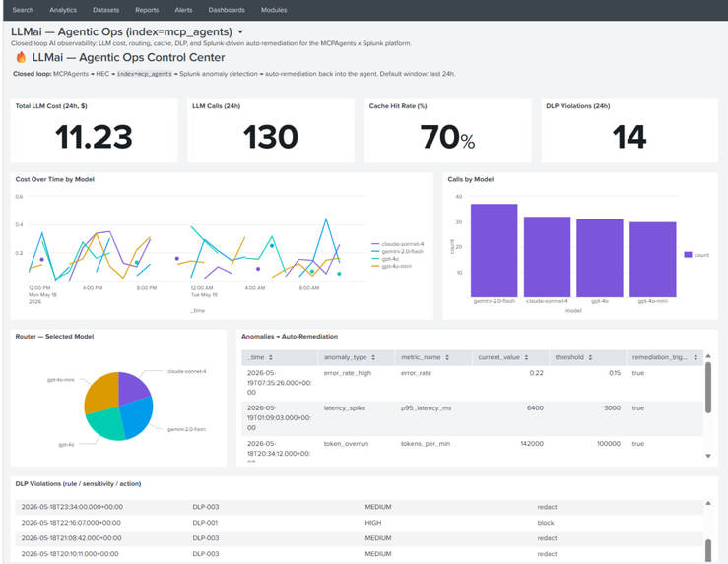Click the Anomalies table vertical scrollbar thumb
The width and height of the screenshot is (728, 564).
[x=708, y=388]
